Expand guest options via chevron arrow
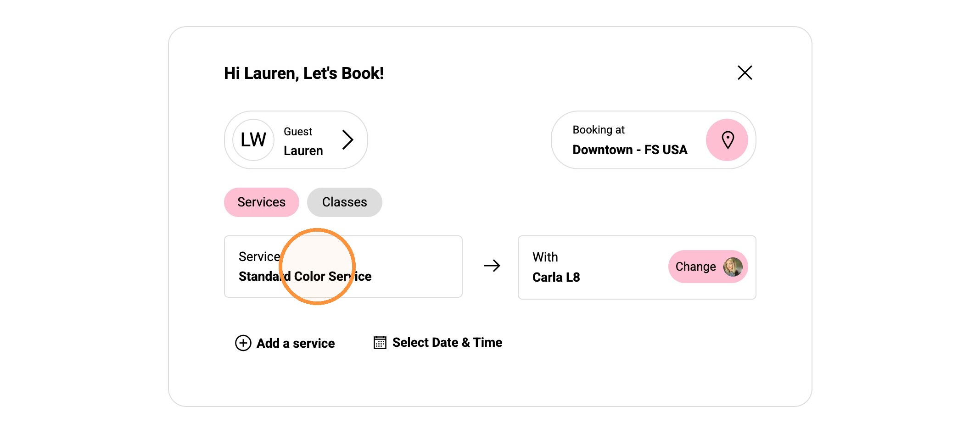Image resolution: width=980 pixels, height=423 pixels. (348, 139)
